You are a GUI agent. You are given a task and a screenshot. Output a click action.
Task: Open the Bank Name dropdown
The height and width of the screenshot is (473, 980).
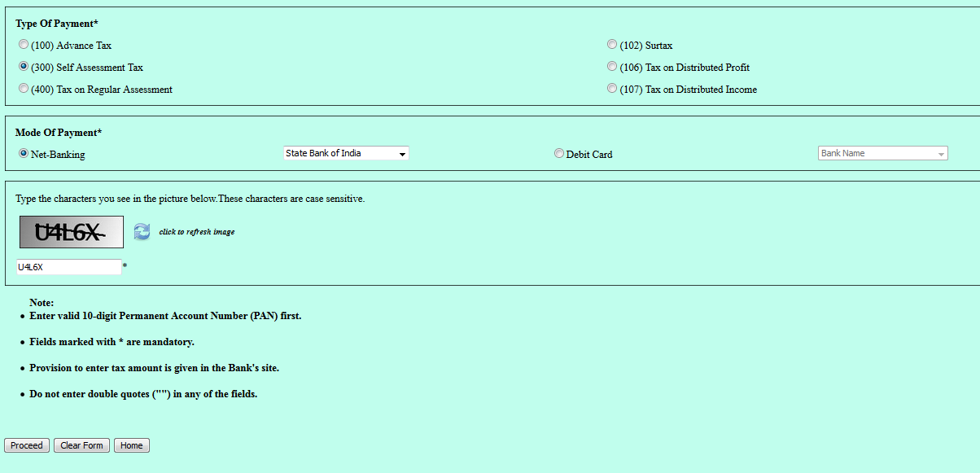[x=883, y=153]
